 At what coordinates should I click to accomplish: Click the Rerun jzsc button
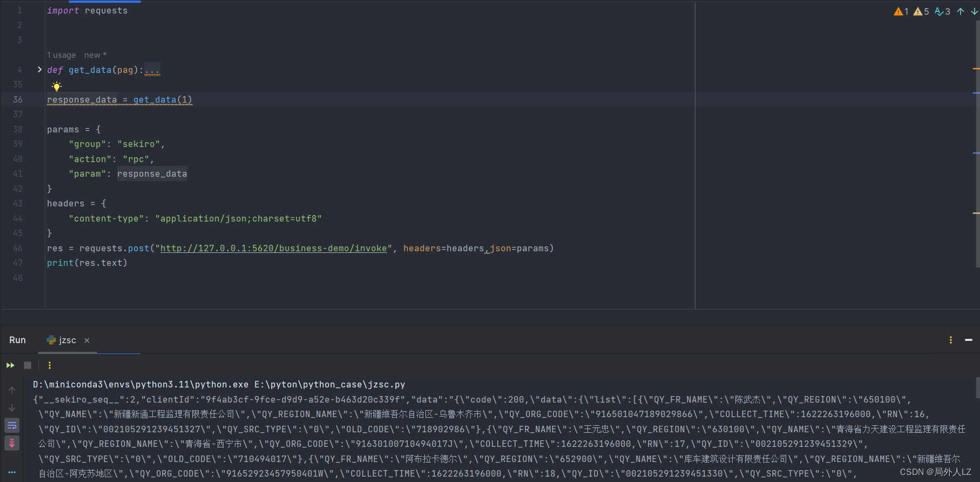point(10,365)
